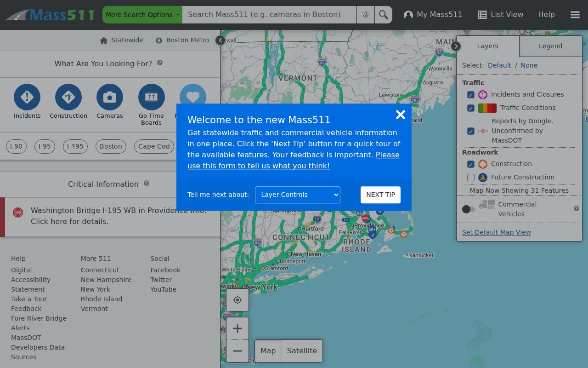Open My Mass511 account menu

point(433,15)
